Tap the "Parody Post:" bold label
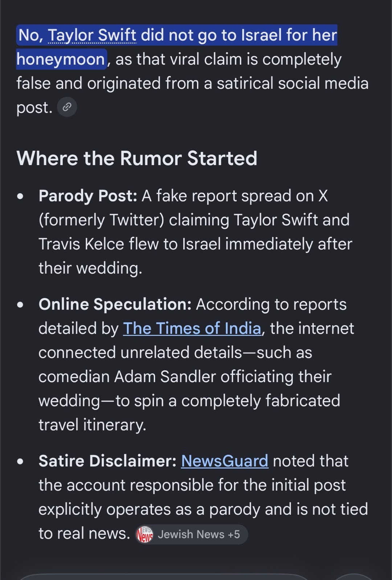 click(x=88, y=196)
